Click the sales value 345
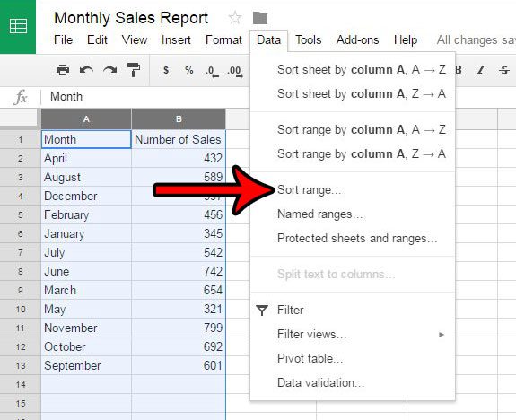 179,233
